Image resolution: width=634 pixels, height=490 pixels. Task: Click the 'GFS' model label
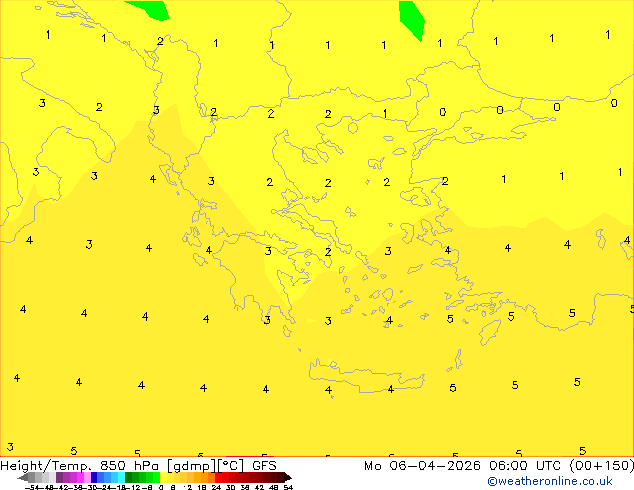click(264, 465)
